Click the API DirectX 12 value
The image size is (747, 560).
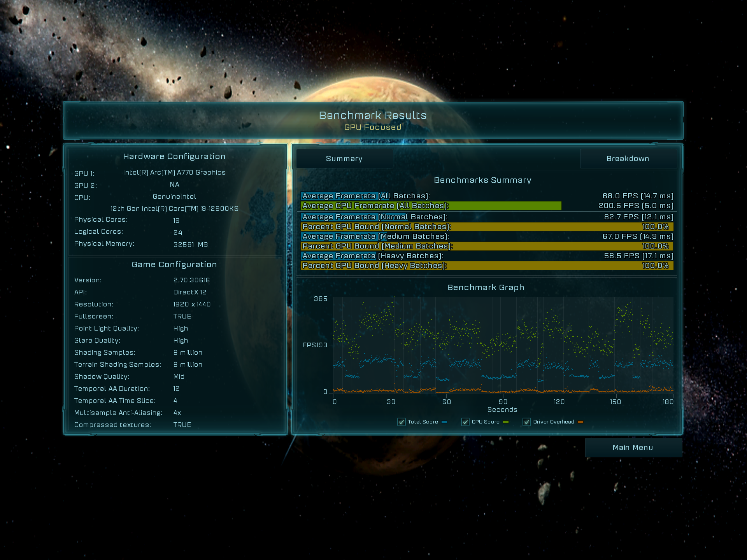click(x=190, y=292)
